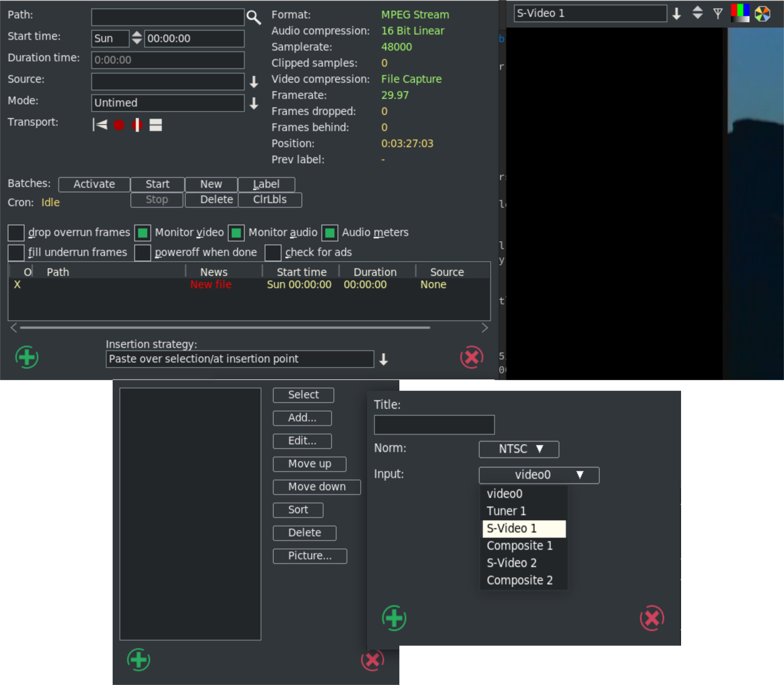Enable check for ads option
The width and height of the screenshot is (784, 685).
(x=273, y=253)
